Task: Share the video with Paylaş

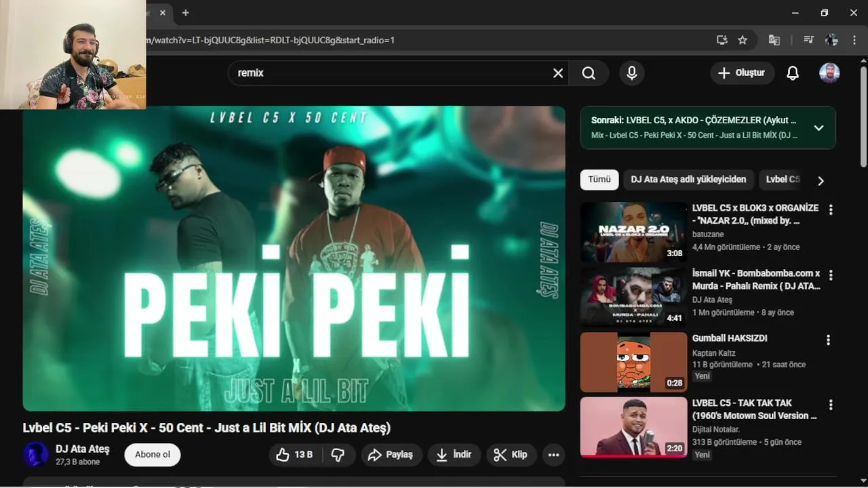Action: tap(391, 455)
